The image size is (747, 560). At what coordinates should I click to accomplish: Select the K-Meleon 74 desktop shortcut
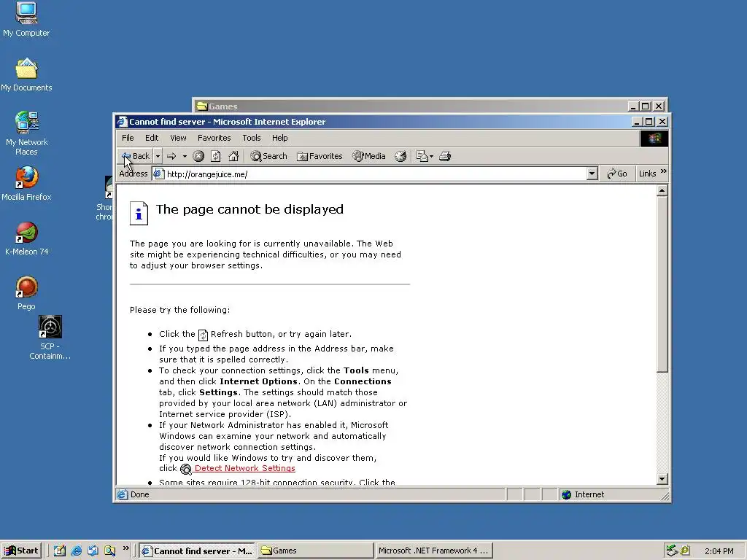pos(27,239)
